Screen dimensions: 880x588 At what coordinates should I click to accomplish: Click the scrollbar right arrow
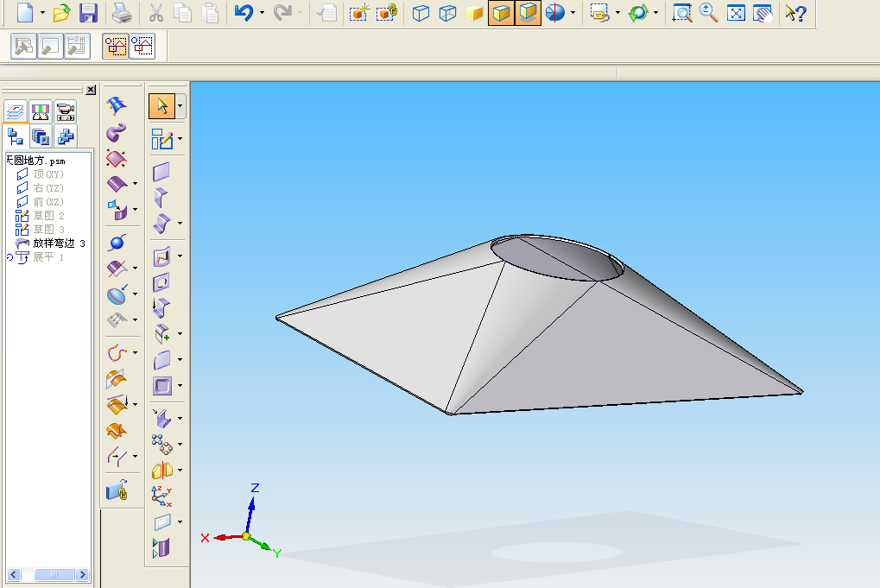(x=83, y=574)
